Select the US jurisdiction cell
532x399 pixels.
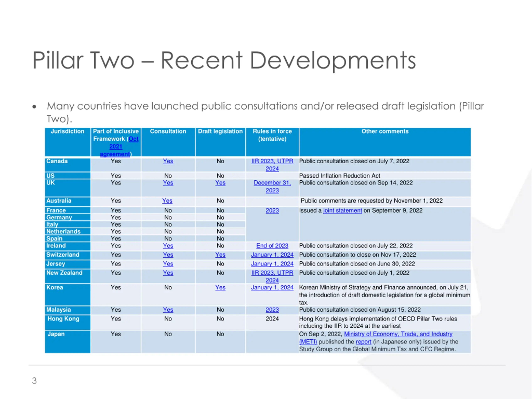coord(68,176)
